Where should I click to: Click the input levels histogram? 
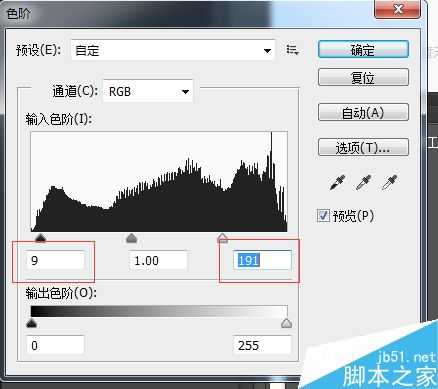[x=159, y=181]
